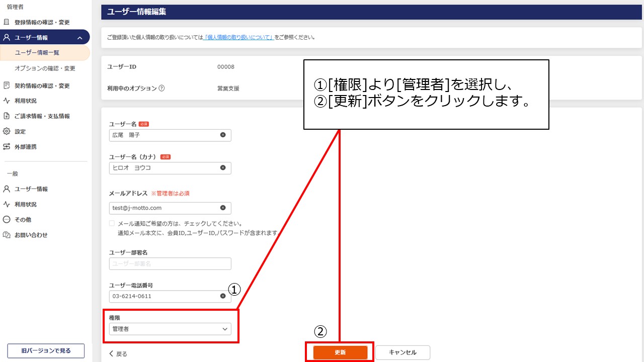Click the Other ellipsis icon
This screenshot has height=362, width=644.
(7, 220)
